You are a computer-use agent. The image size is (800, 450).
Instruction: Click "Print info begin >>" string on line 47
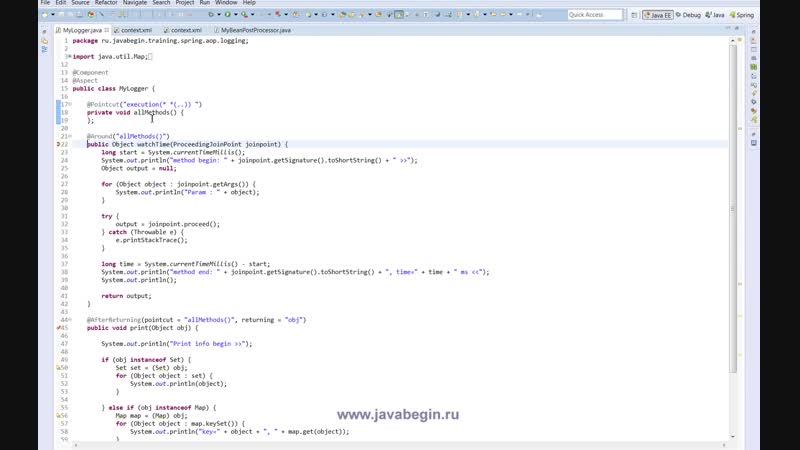point(209,344)
